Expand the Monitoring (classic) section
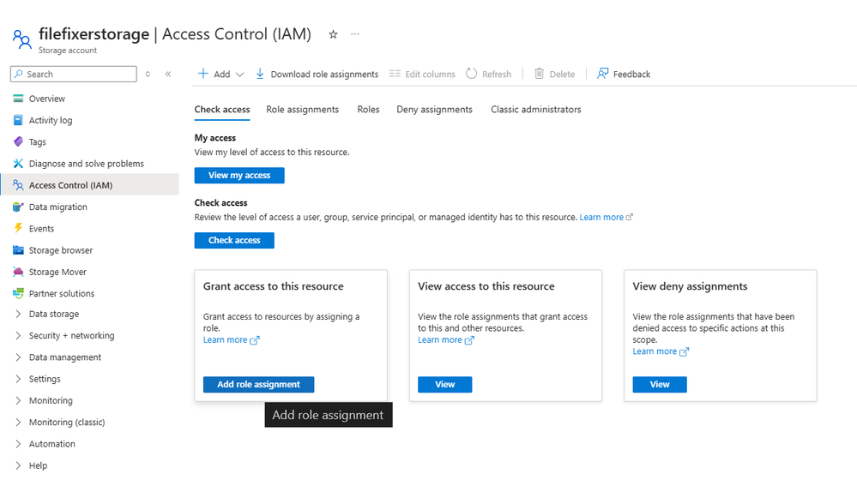 coord(18,422)
